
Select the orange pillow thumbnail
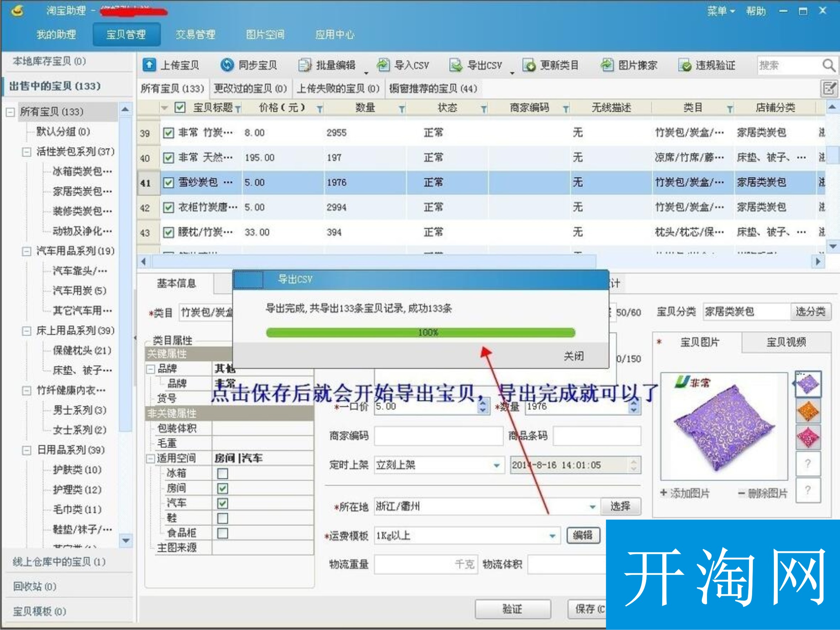[807, 411]
